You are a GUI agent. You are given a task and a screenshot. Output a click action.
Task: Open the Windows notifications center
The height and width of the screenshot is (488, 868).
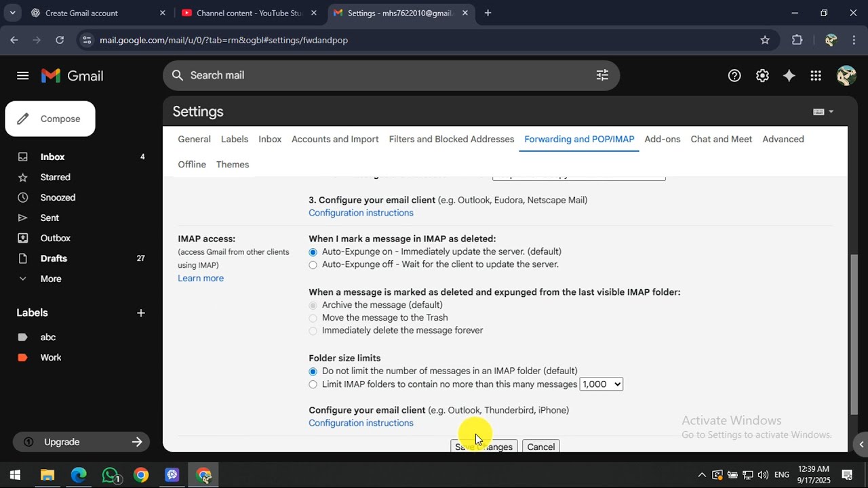tap(847, 475)
